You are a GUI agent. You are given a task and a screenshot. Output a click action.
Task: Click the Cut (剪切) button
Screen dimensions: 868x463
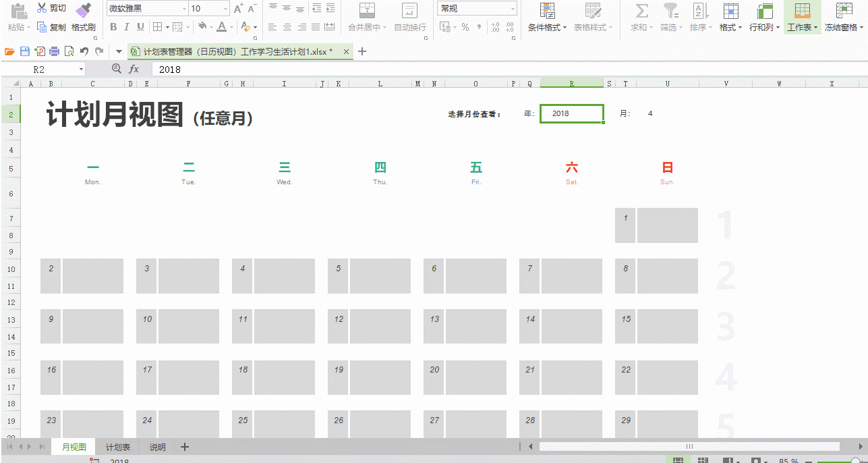(x=51, y=8)
